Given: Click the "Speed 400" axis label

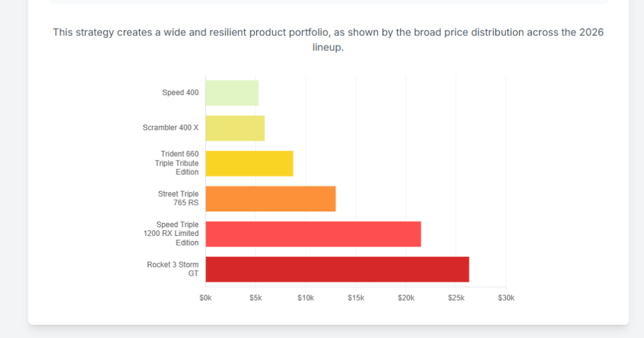Looking at the screenshot, I should (x=180, y=93).
